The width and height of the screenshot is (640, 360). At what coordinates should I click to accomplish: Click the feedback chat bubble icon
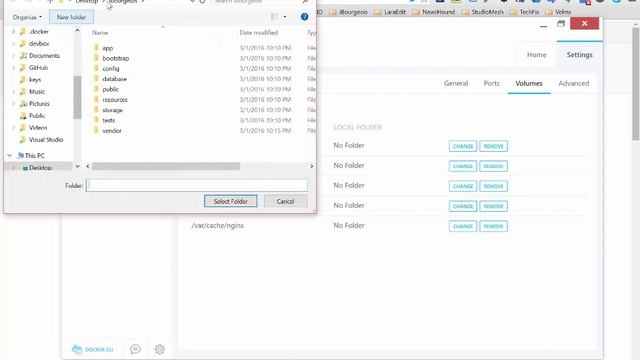coord(135,349)
